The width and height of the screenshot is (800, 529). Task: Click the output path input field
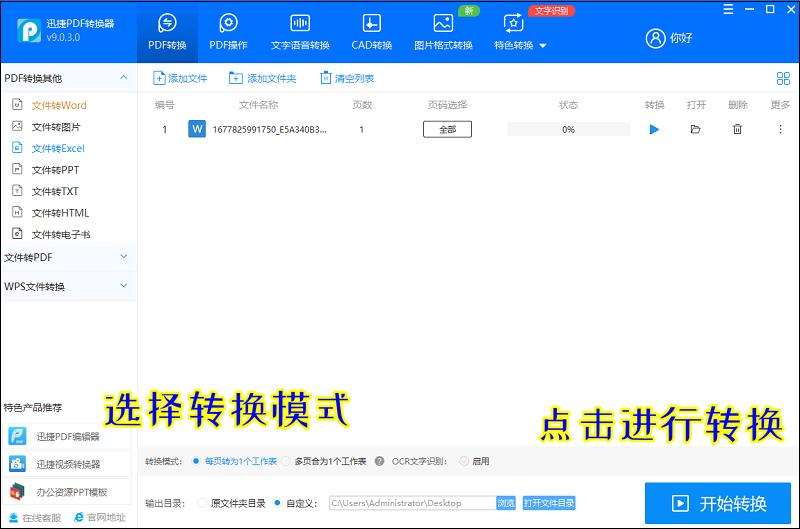pyautogui.click(x=412, y=503)
